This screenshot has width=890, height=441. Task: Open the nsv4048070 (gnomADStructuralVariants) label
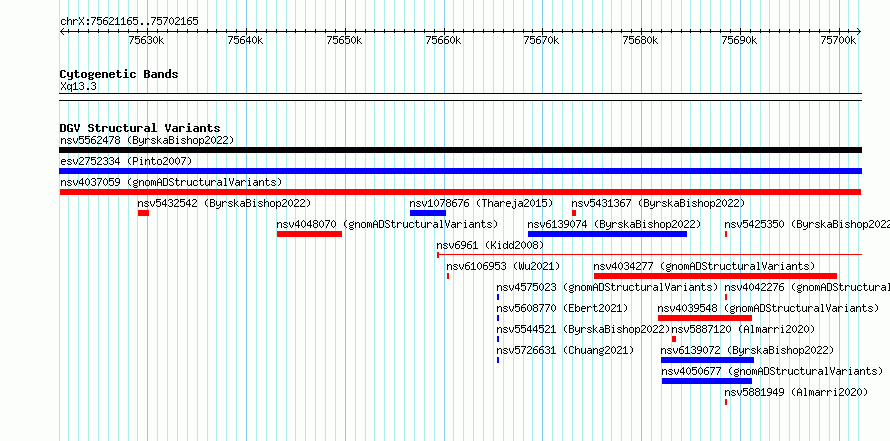click(x=387, y=224)
